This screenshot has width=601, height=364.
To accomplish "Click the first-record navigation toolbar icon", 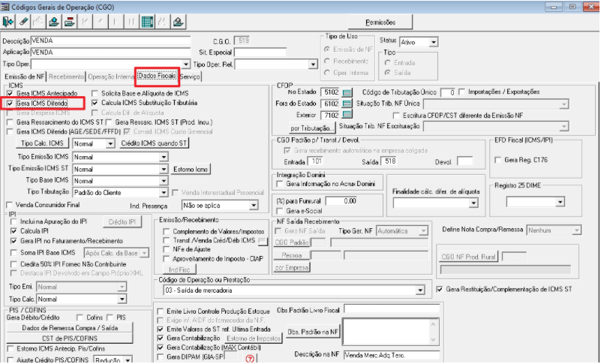I will 85,22.
